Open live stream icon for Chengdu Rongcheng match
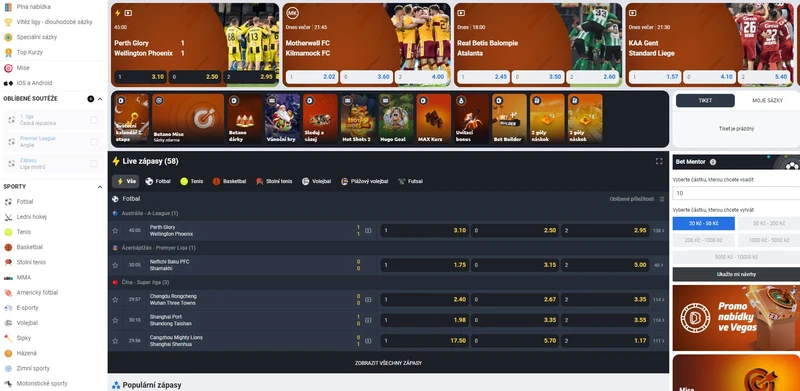800x391 pixels. click(368, 300)
